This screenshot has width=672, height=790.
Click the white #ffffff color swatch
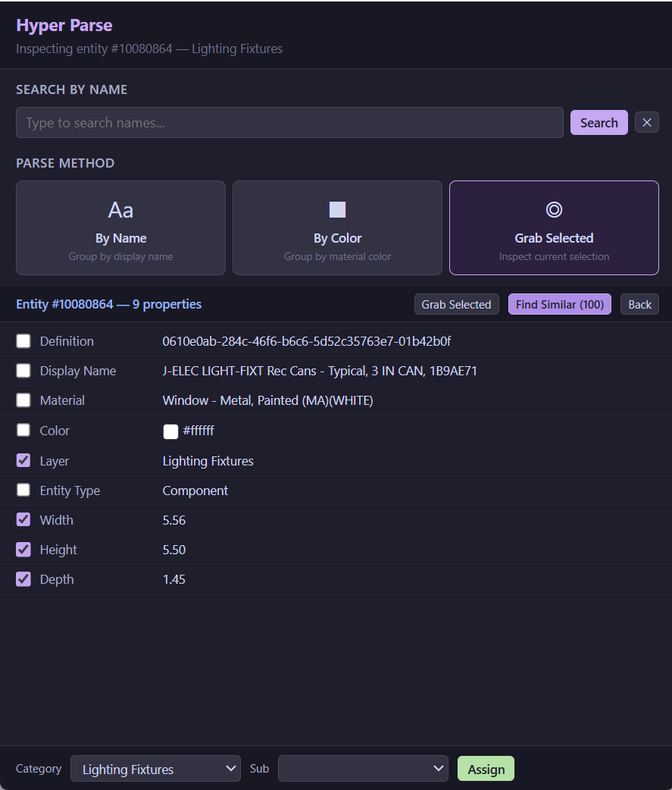(x=170, y=431)
